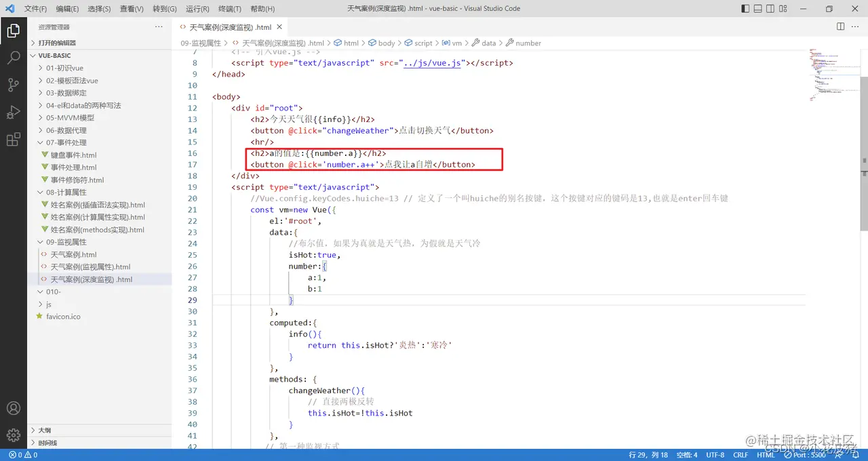Open the 选择(S) menu
868x461 pixels.
point(100,9)
